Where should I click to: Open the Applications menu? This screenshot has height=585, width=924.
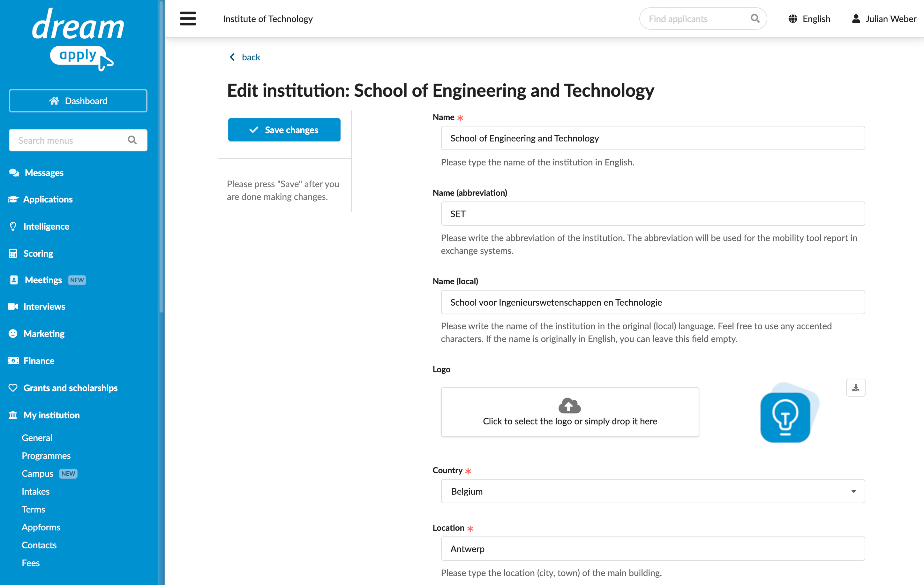(48, 199)
